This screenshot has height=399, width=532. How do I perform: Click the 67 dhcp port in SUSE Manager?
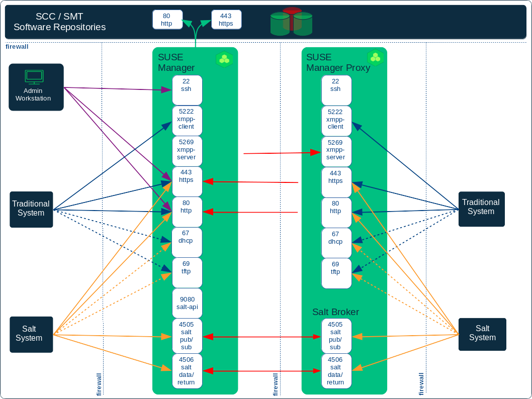pyautogui.click(x=187, y=242)
